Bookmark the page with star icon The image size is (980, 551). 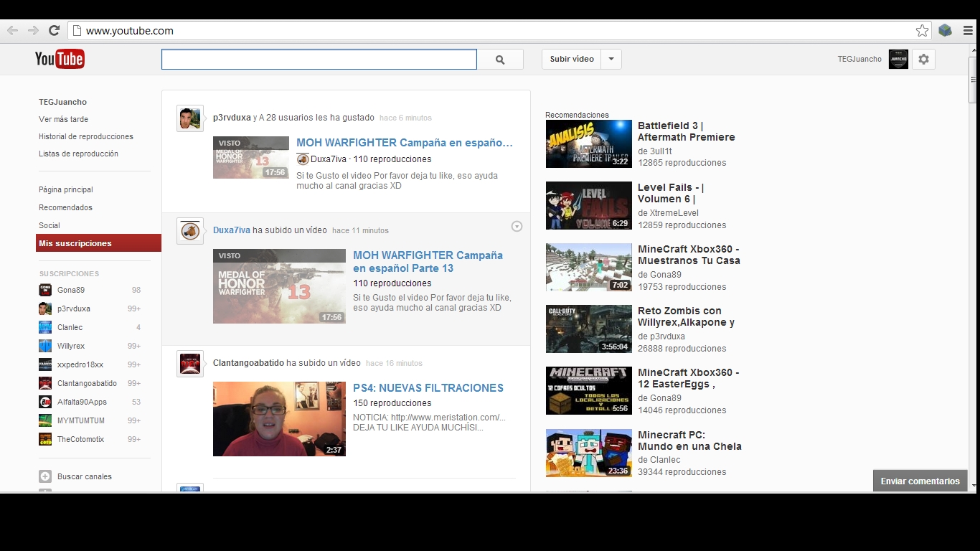[x=922, y=31]
